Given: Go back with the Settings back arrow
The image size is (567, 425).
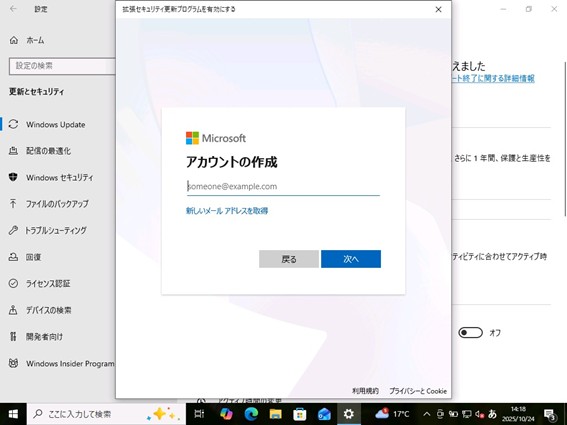Looking at the screenshot, I should pos(13,9).
